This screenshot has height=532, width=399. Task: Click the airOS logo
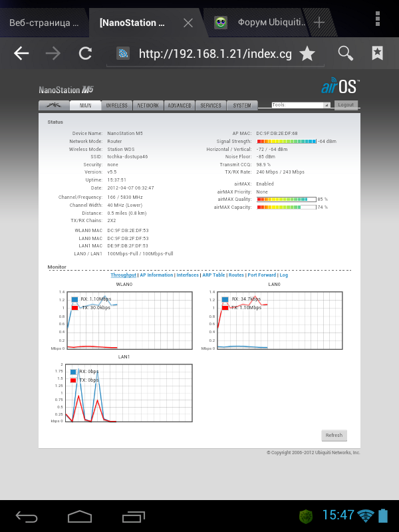(x=340, y=86)
